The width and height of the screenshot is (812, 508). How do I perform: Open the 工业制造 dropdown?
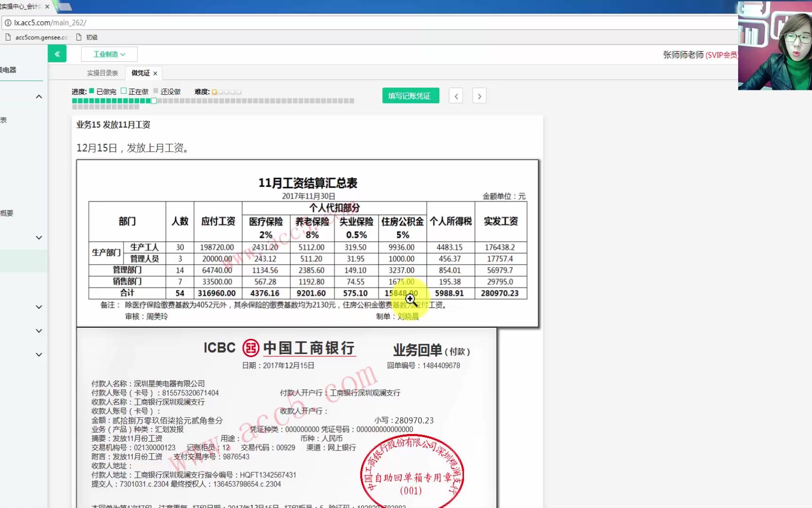[x=109, y=54]
